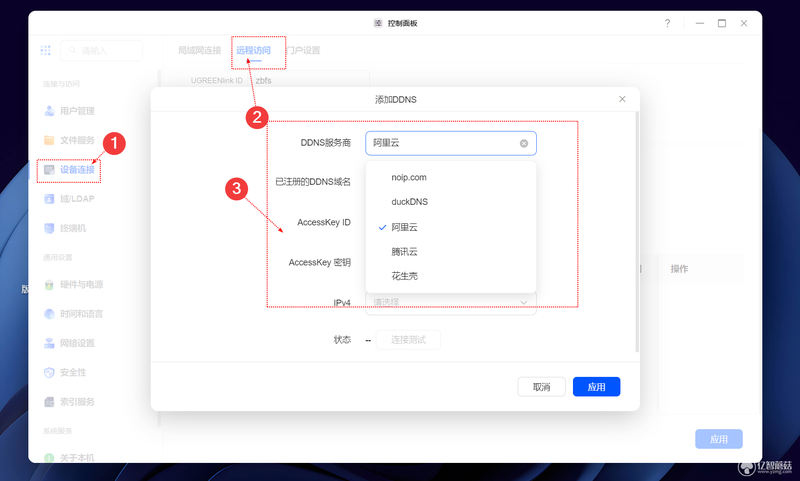Open the help question mark icon
Screen dimensions: 800x481
tap(667, 23)
